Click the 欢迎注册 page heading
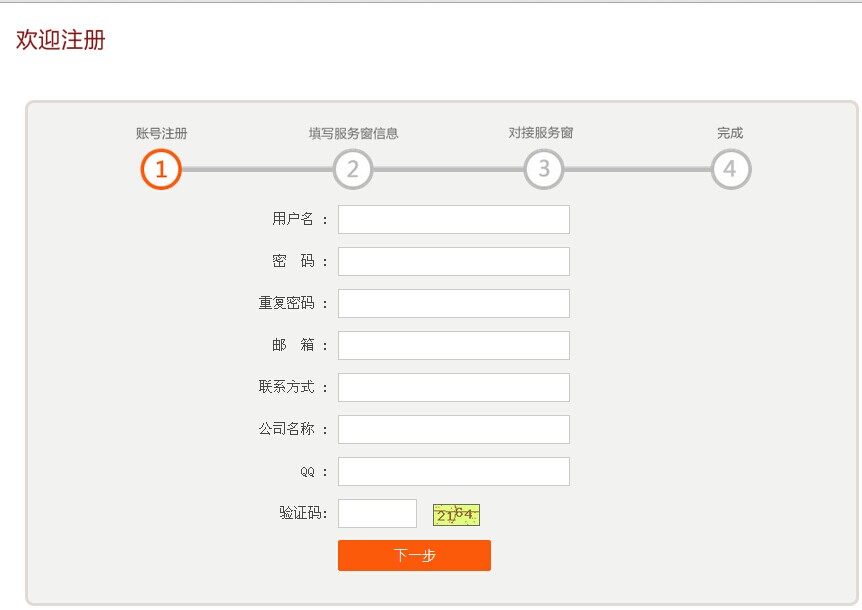Viewport: 862px width, 610px height. (x=61, y=41)
